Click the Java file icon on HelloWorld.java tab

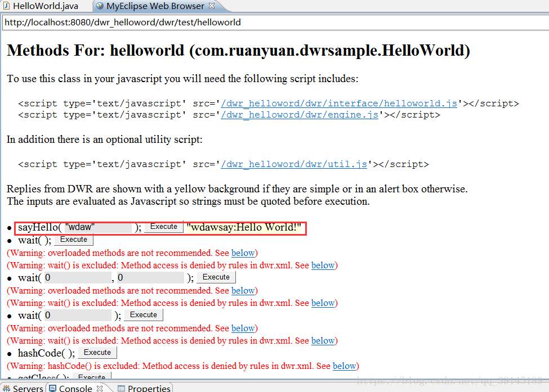coord(7,6)
